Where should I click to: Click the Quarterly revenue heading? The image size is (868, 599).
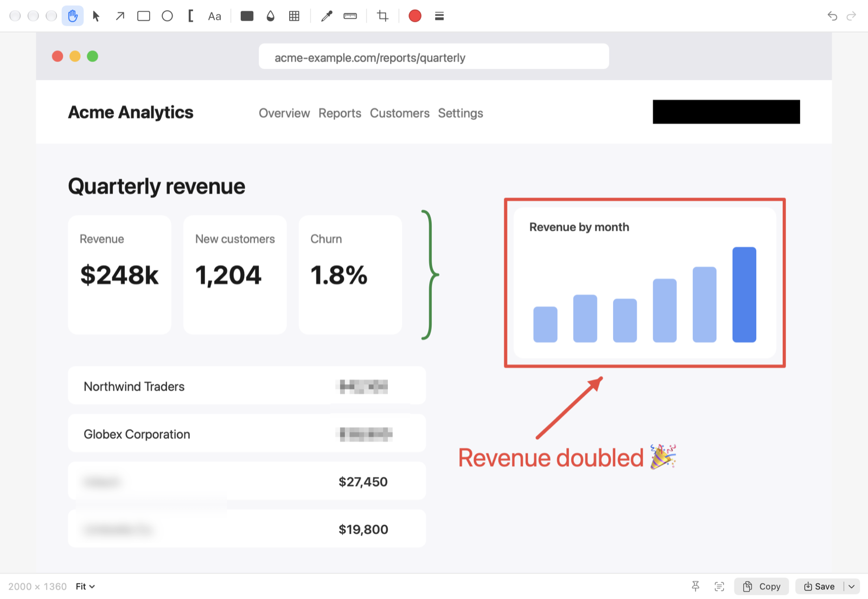click(x=157, y=186)
